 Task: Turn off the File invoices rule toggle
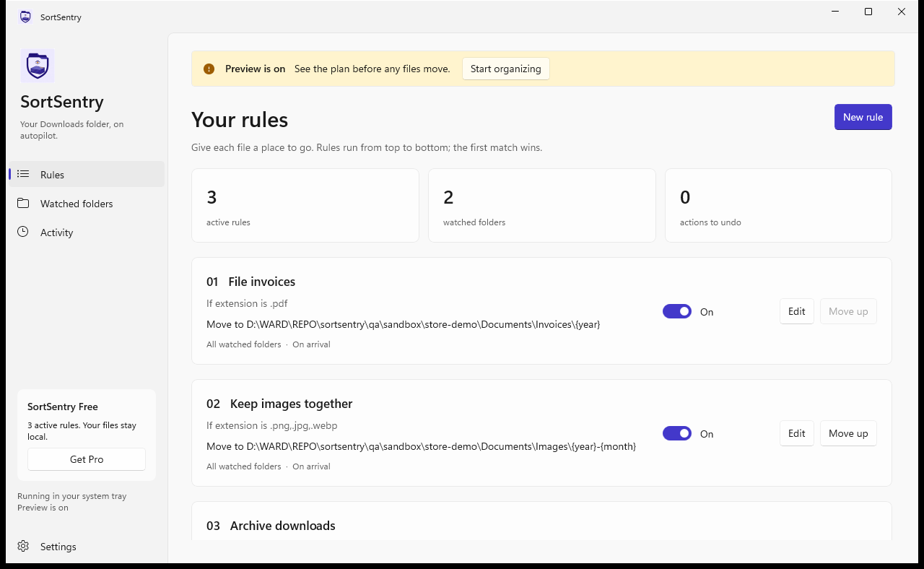(677, 311)
